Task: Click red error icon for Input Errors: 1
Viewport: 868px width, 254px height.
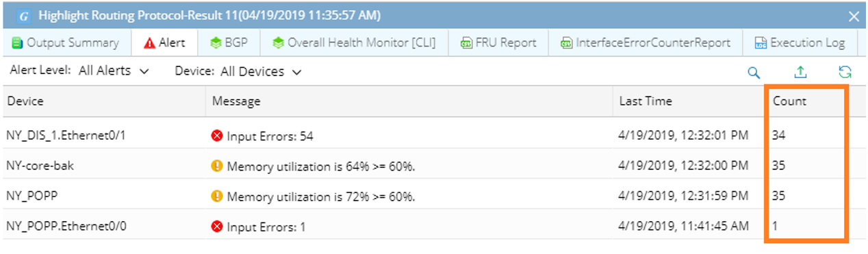Action: tap(217, 226)
